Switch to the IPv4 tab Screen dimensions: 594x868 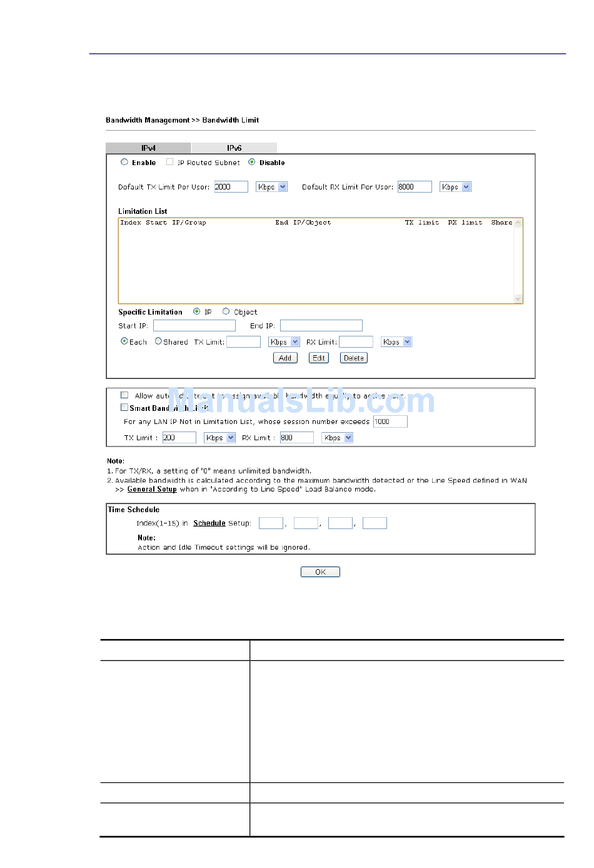(x=148, y=148)
